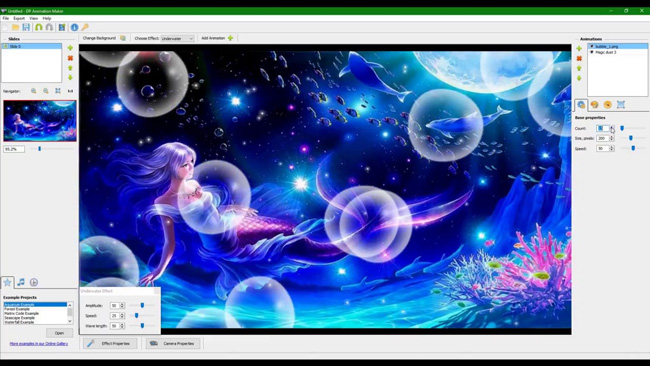Switch to the bounding-box area properties tab
The image size is (650, 366).
(621, 105)
